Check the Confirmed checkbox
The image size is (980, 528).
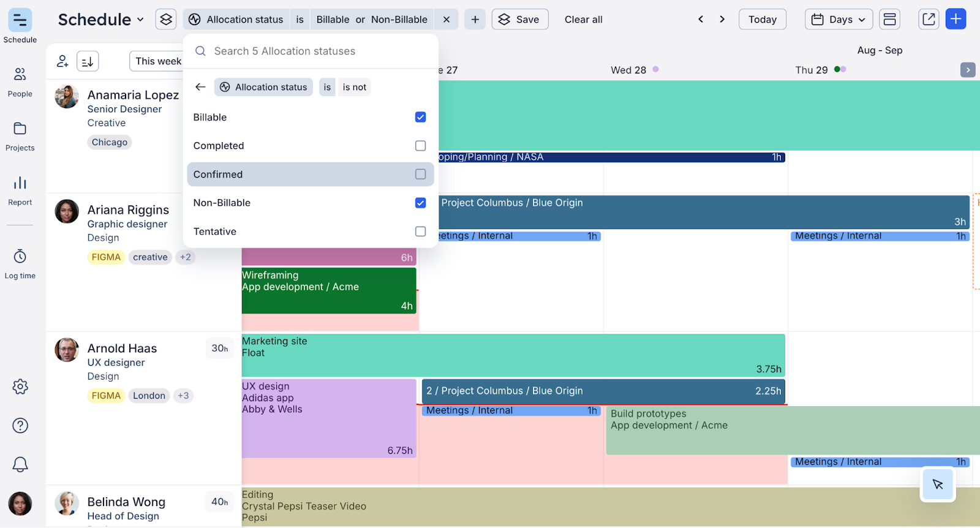(420, 174)
